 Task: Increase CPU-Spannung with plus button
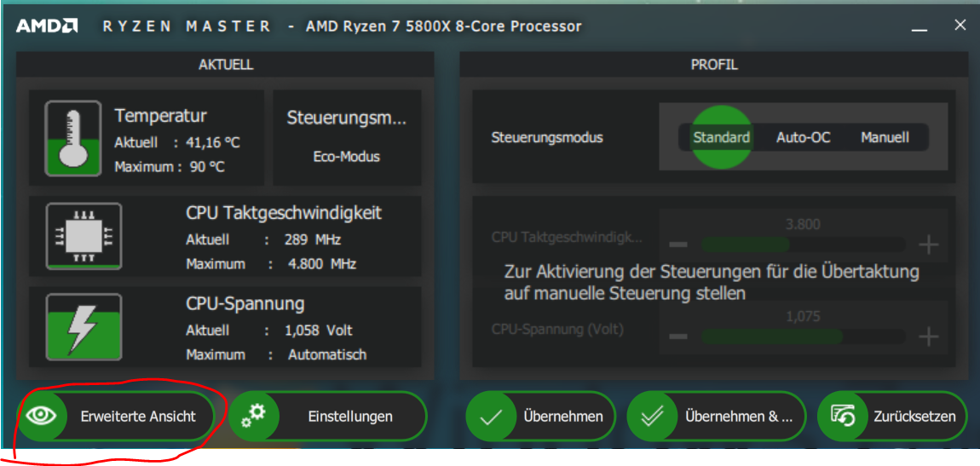tap(929, 337)
